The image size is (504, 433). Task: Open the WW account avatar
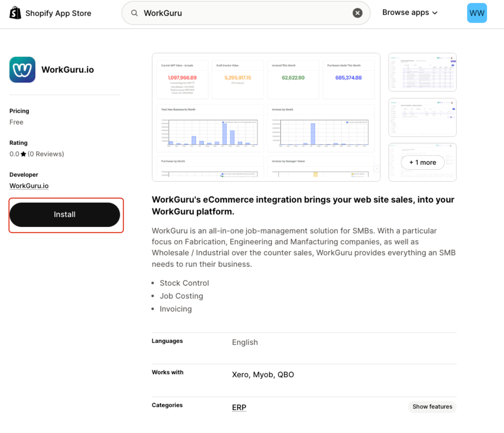click(477, 13)
